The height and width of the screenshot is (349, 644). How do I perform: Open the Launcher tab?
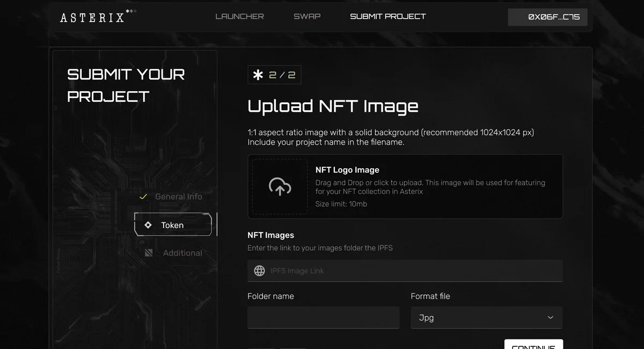point(239,17)
